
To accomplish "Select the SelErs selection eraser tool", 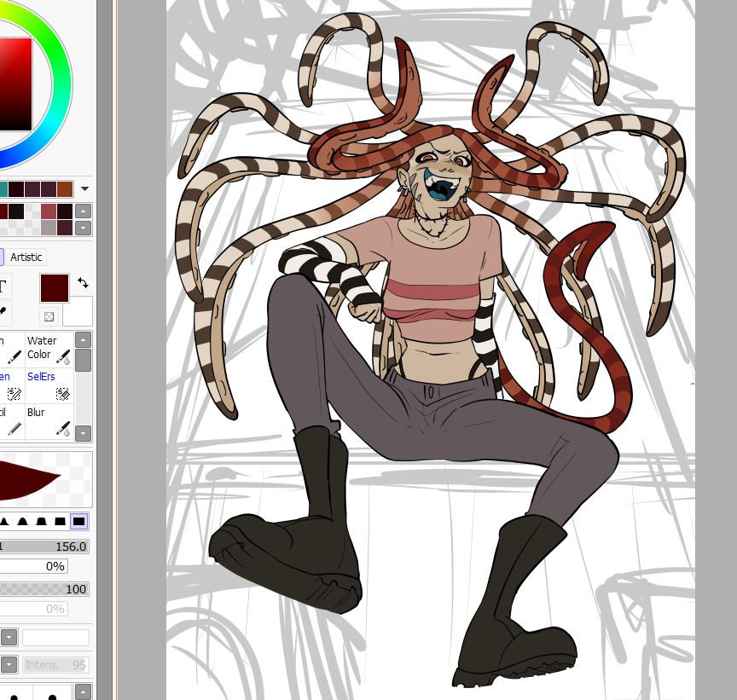I will [x=49, y=385].
